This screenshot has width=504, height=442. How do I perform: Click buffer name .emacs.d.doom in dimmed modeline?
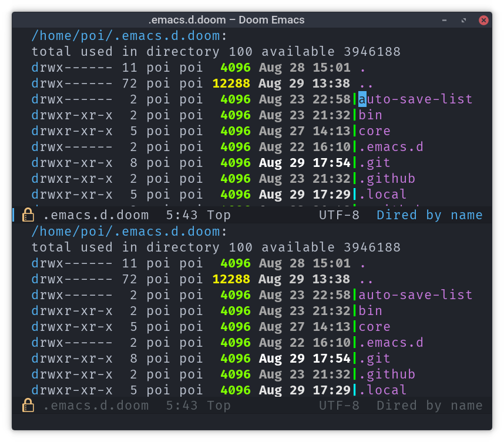96,406
